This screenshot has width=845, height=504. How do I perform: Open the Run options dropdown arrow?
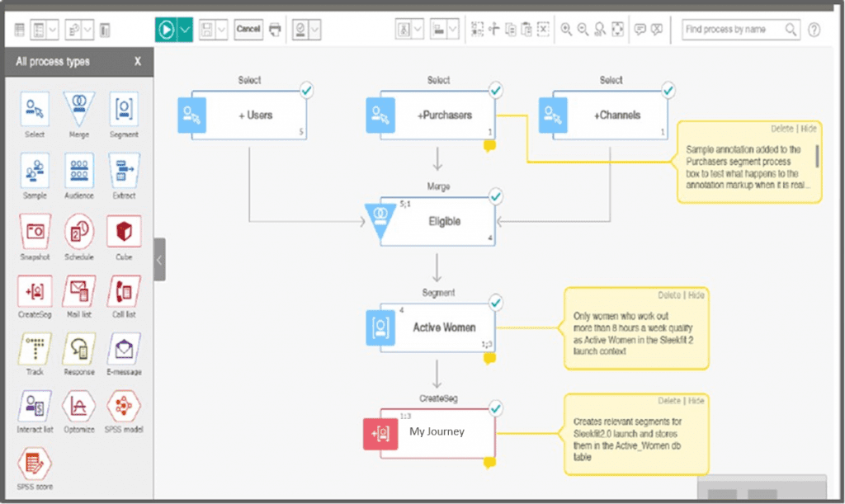185,30
